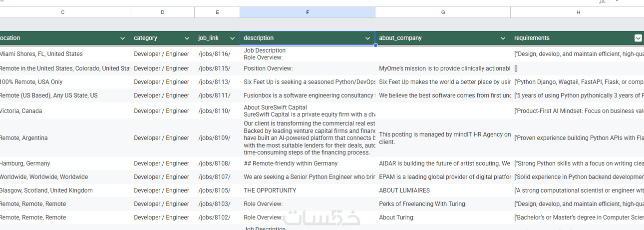
Task: Open the job_link column filter dropdown
Action: pyautogui.click(x=232, y=38)
